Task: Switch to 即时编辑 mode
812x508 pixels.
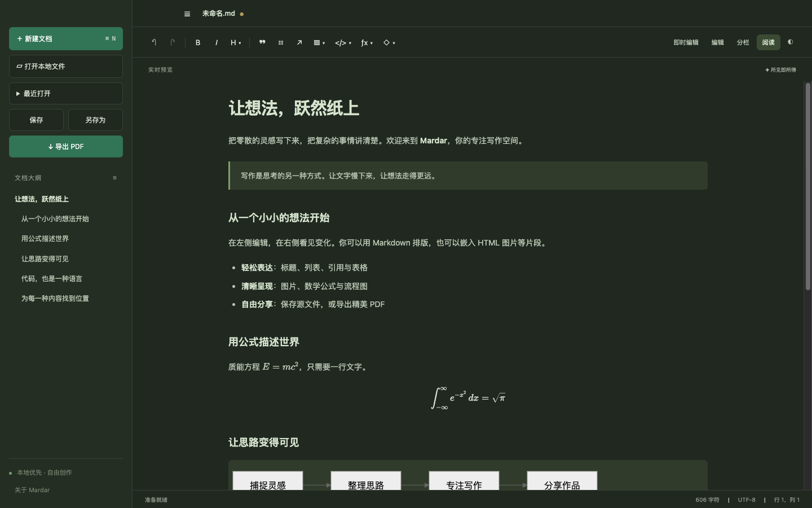Action: [686, 42]
